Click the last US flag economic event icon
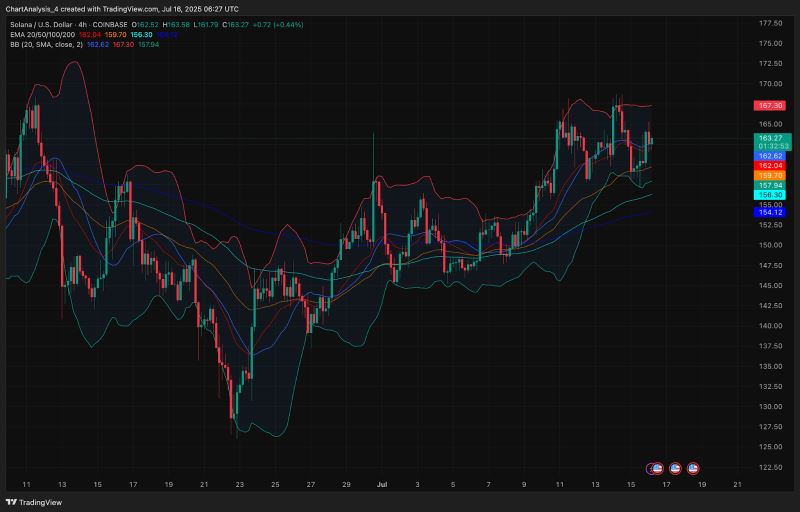The image size is (800, 512). point(692,467)
